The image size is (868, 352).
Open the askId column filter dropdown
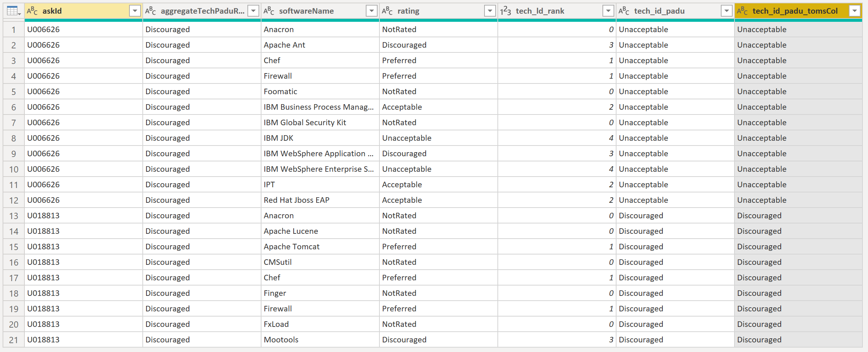(135, 11)
